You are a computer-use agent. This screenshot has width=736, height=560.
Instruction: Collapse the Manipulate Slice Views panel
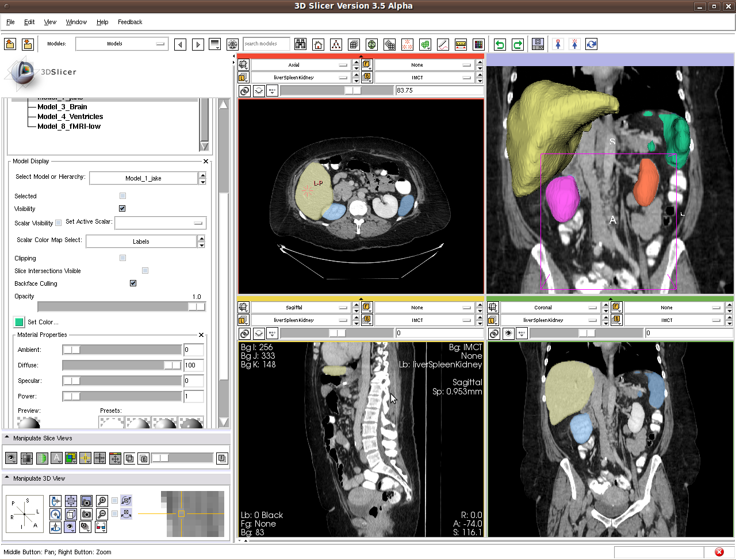pyautogui.click(x=7, y=438)
